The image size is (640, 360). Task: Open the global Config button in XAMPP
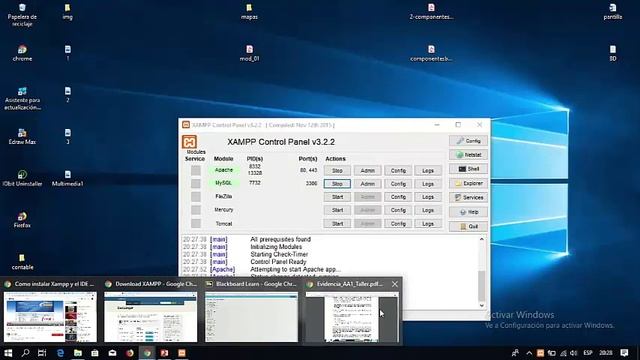click(468, 141)
